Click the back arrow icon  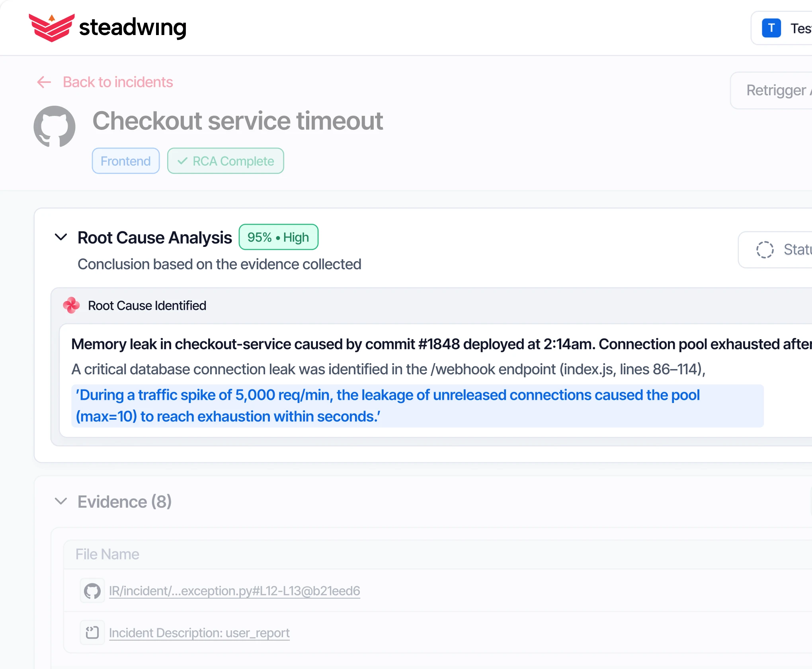click(x=44, y=82)
